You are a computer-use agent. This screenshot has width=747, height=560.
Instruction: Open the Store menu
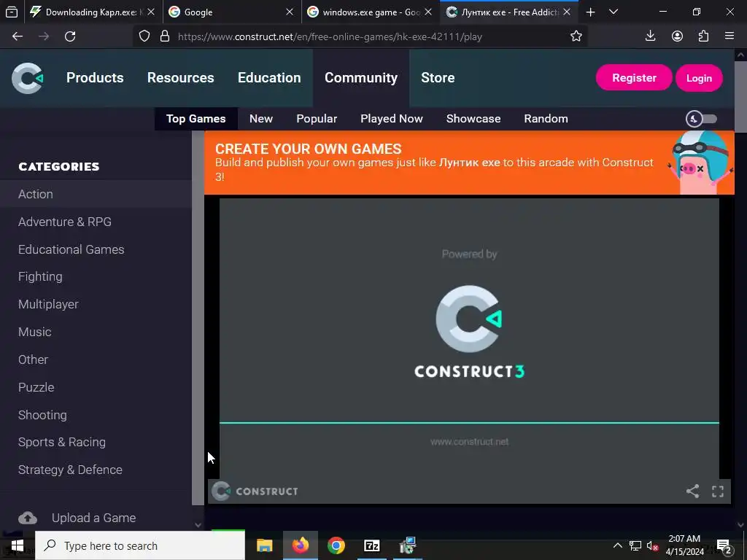(438, 77)
